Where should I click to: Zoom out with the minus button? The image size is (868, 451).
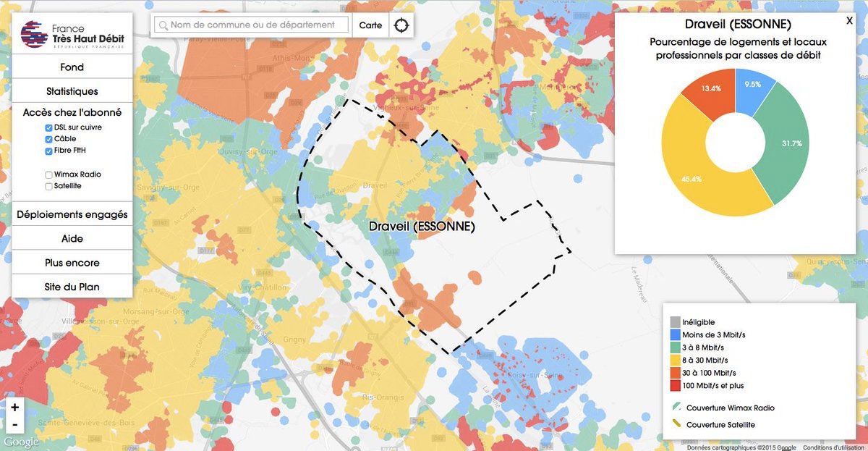[15, 425]
